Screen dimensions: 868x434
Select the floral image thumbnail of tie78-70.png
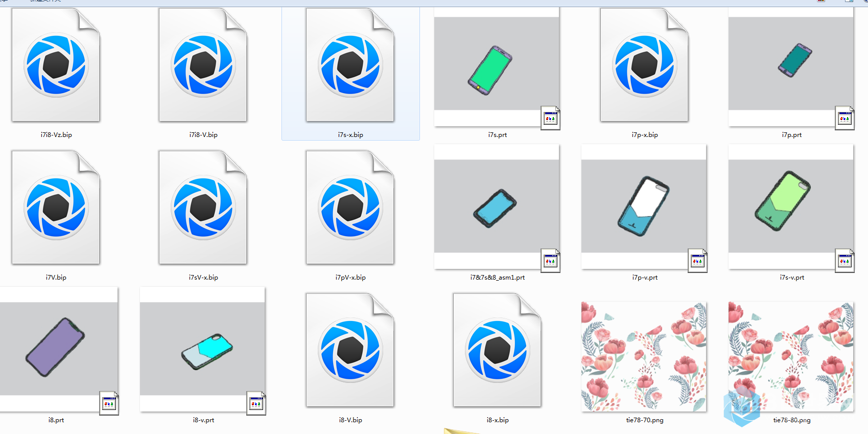[x=644, y=356]
